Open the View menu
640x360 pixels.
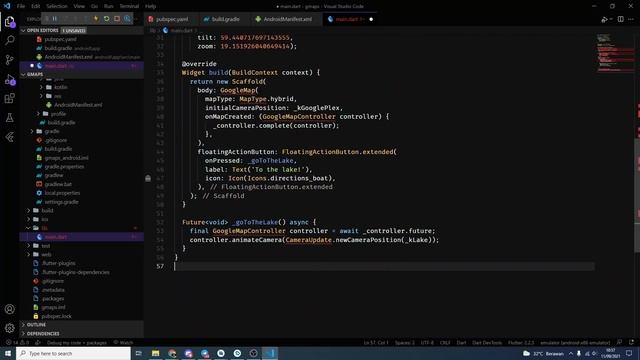tap(79, 6)
